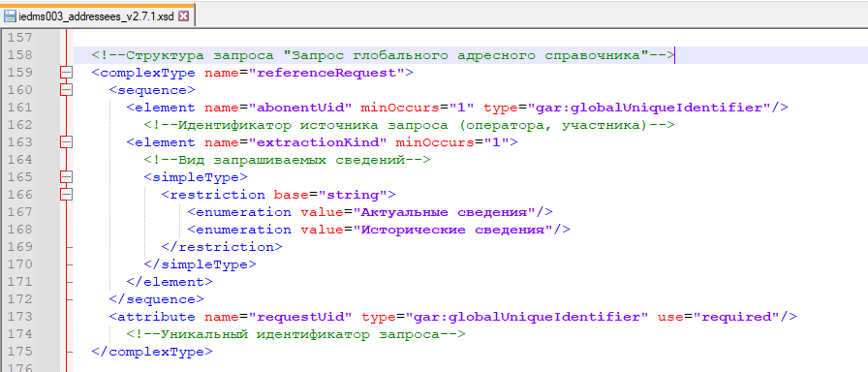Click line number 173 in the margin
The image size is (868, 372).
(21, 317)
